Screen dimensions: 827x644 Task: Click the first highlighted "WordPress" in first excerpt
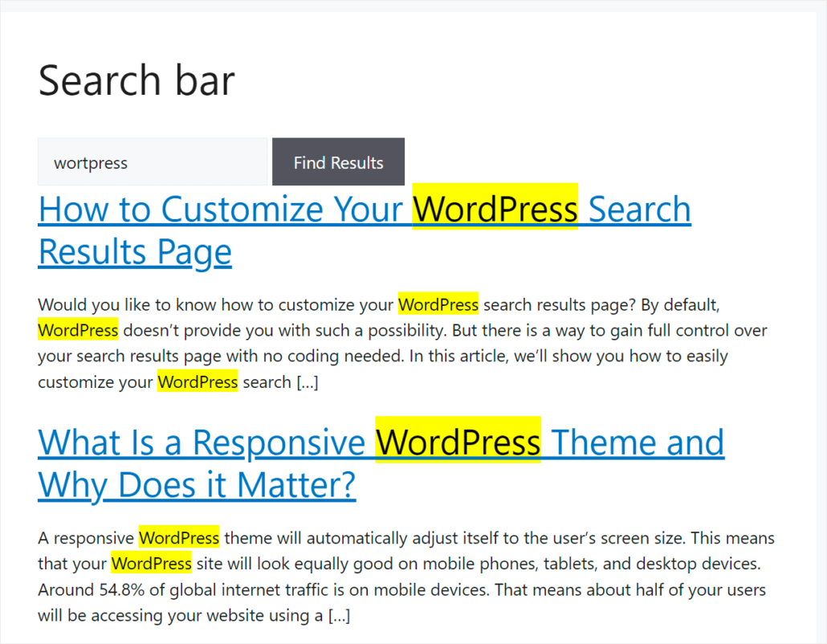pos(438,304)
